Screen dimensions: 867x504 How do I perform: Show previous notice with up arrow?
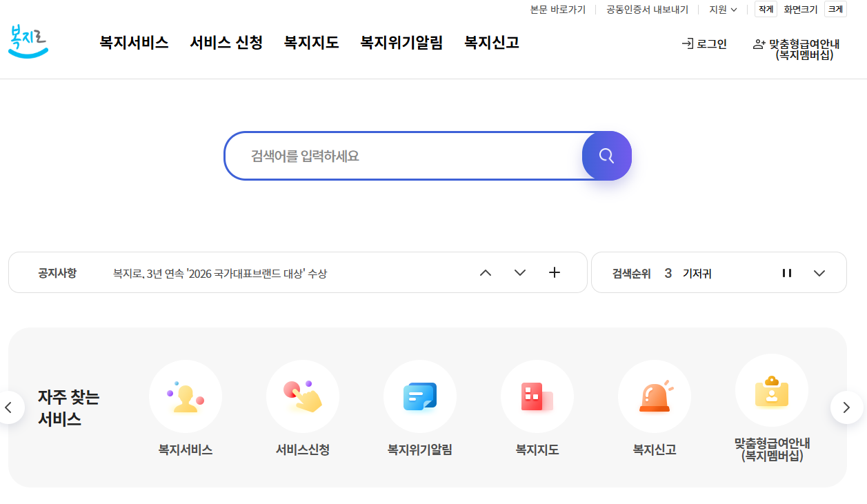point(486,272)
